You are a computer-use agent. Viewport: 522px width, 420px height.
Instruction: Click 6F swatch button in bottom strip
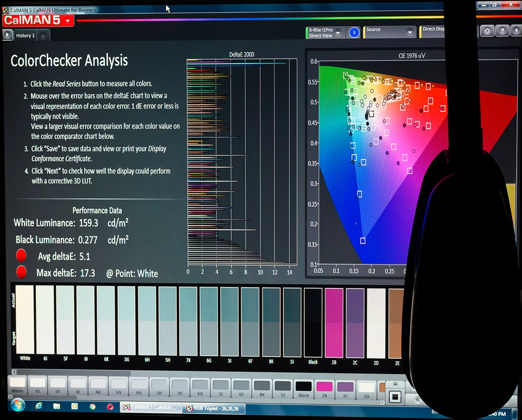pyautogui.click(x=241, y=389)
